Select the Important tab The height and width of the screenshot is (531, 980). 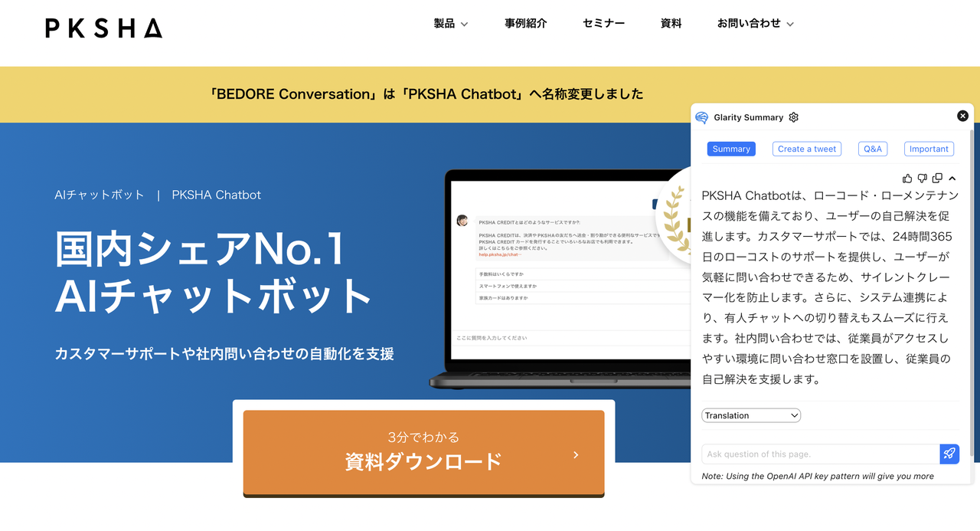[929, 149]
